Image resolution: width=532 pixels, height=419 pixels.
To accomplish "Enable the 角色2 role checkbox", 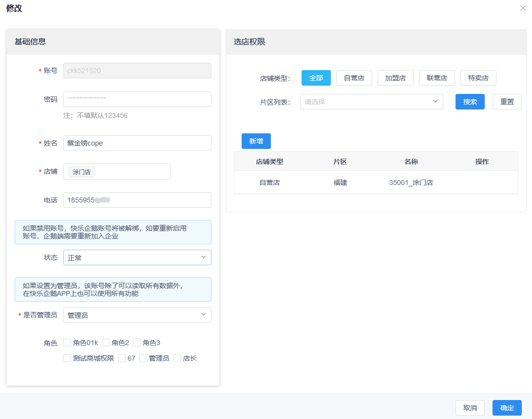I will pos(106,343).
